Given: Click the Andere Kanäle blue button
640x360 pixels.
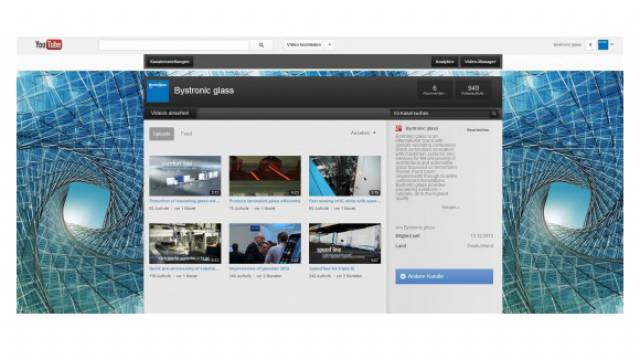Looking at the screenshot, I should [444, 276].
